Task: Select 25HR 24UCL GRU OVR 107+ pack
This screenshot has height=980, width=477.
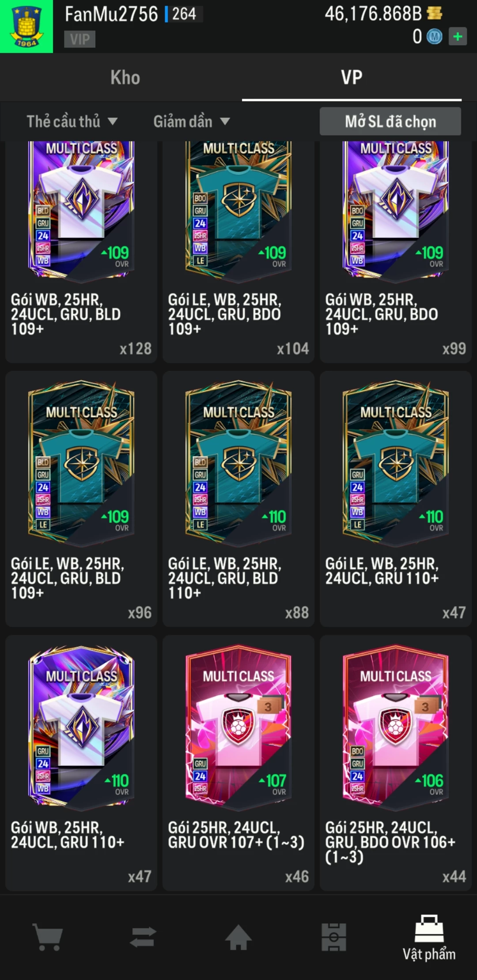Action: [238, 763]
